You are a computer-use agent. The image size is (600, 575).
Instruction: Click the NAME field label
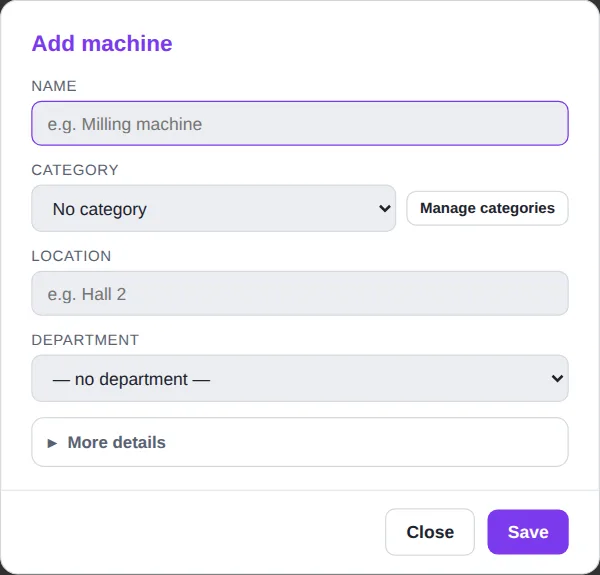[54, 86]
